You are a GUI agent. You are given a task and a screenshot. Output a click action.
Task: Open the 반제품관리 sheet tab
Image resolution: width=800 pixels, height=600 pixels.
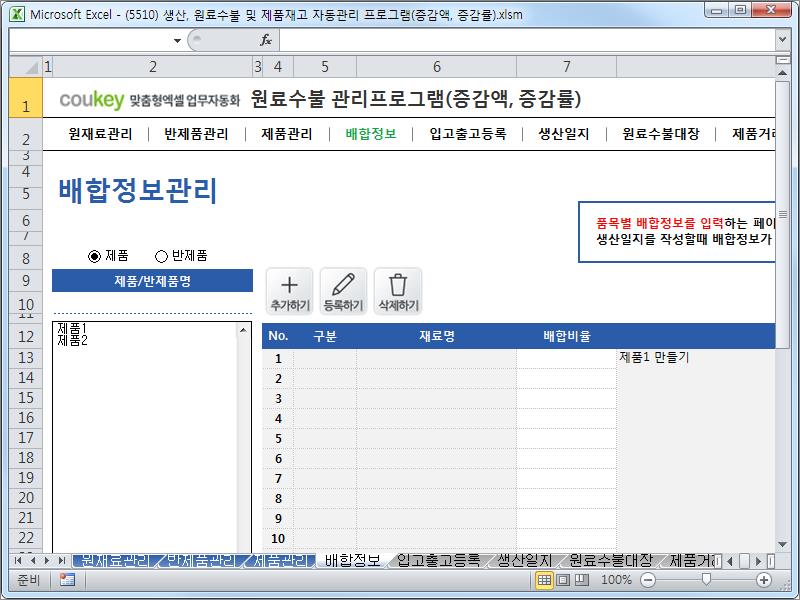click(202, 560)
